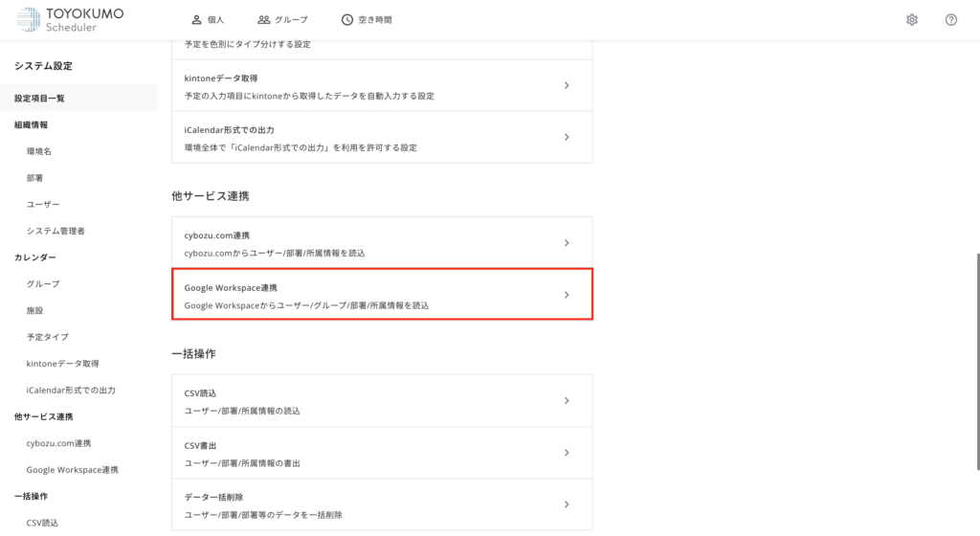
Task: Open the help question mark icon
Action: coord(950,20)
